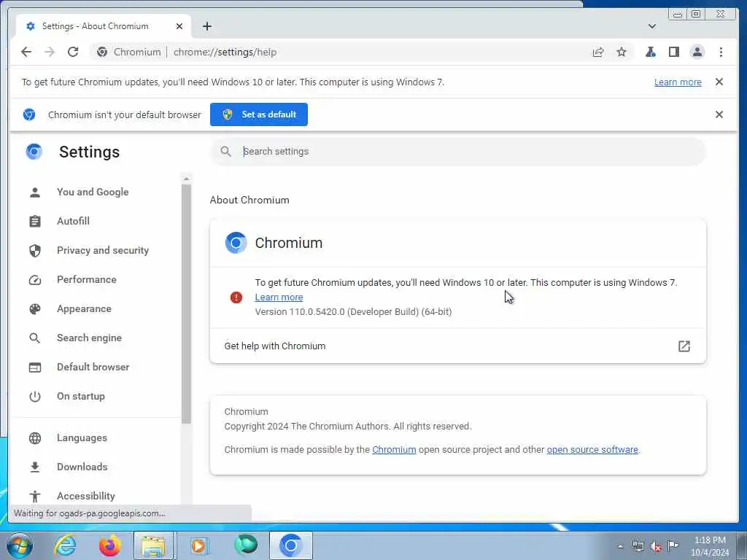Open the profile avatar menu
Viewport: 747px width, 560px height.
pos(697,52)
